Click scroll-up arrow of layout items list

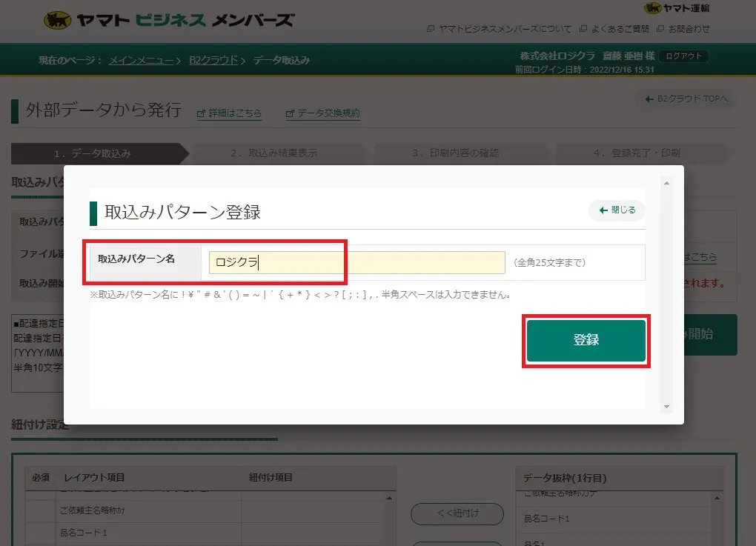390,498
